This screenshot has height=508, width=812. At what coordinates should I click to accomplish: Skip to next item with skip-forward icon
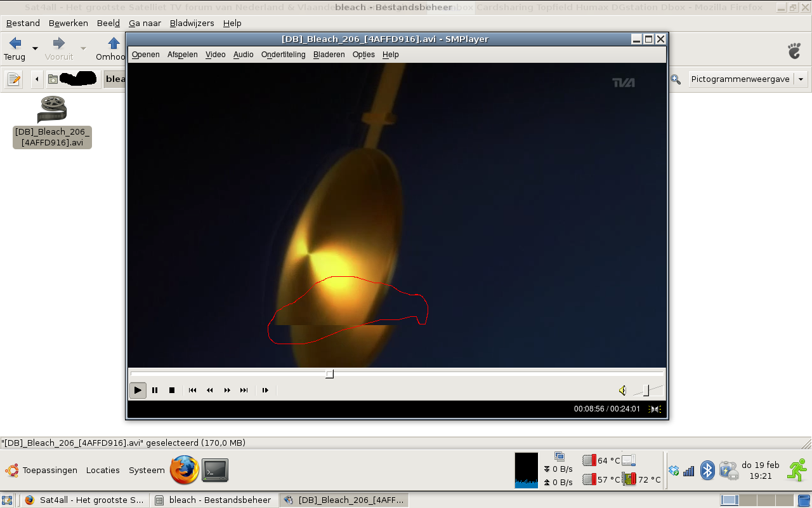tap(244, 390)
